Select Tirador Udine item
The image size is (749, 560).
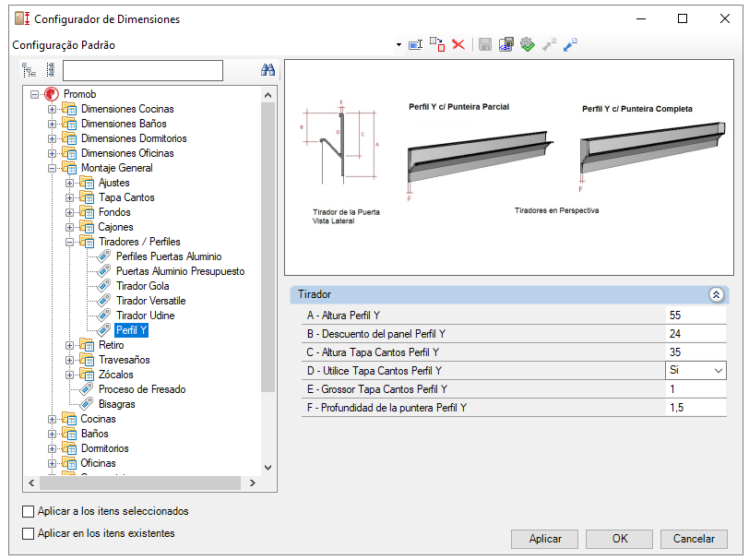click(145, 316)
